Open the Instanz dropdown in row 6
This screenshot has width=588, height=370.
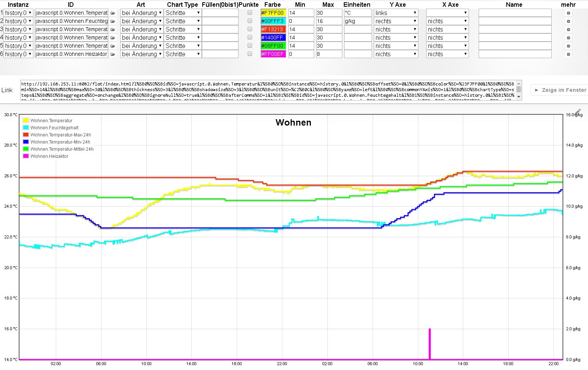pos(18,54)
